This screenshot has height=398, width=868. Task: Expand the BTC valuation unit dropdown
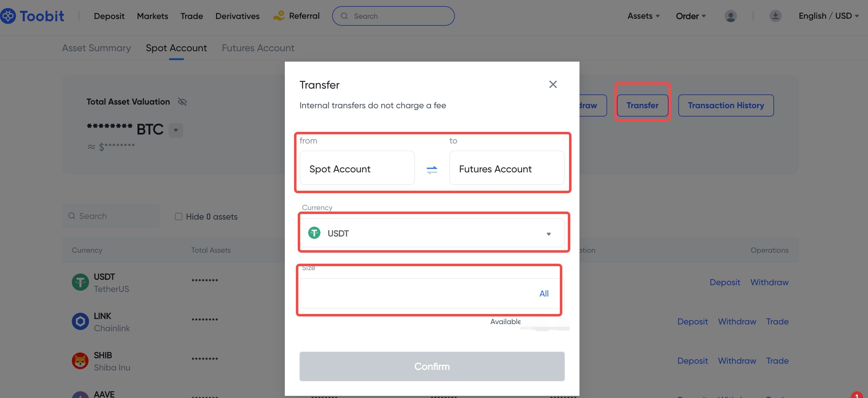[x=176, y=130]
